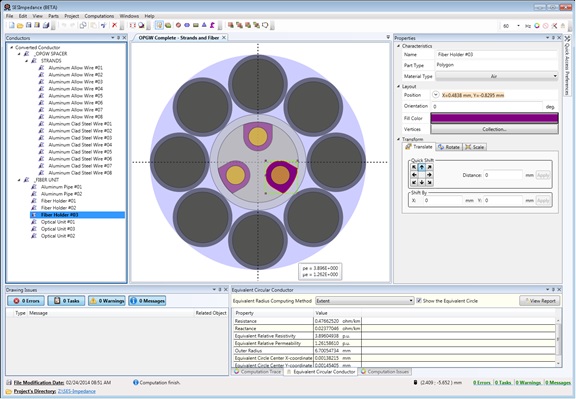
Task: Click the Save toolbar icon
Action: pyautogui.click(x=28, y=25)
